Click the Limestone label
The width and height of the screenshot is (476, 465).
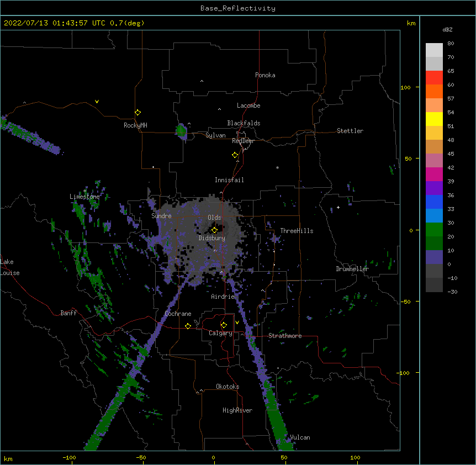84,197
